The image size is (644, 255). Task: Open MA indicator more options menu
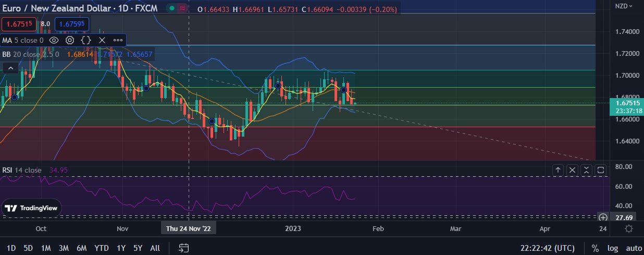(118, 40)
